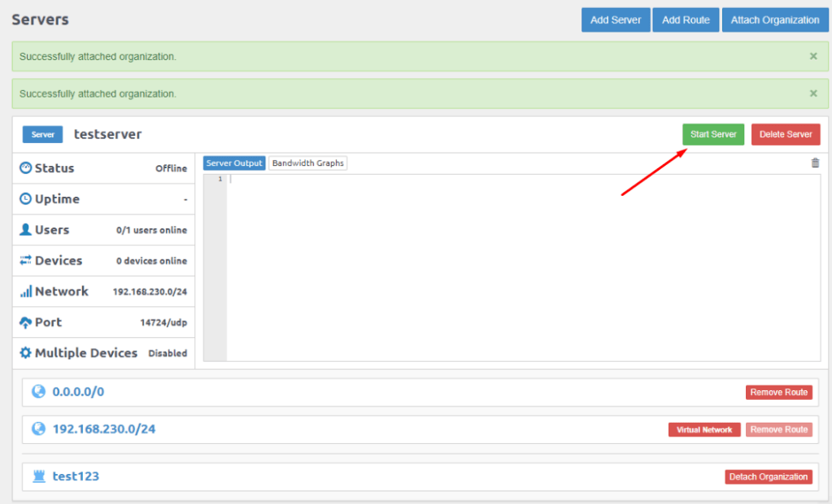
Task: Click the Devices arrows icon
Action: (25, 261)
